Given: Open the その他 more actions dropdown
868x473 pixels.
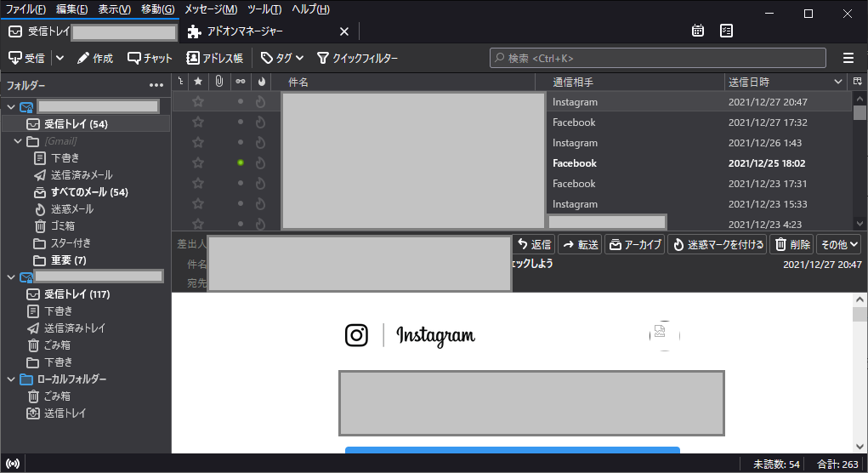Looking at the screenshot, I should [839, 244].
